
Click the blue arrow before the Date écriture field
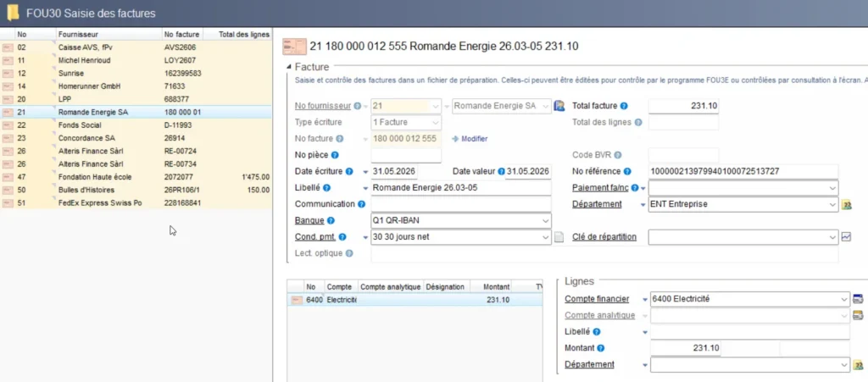364,172
